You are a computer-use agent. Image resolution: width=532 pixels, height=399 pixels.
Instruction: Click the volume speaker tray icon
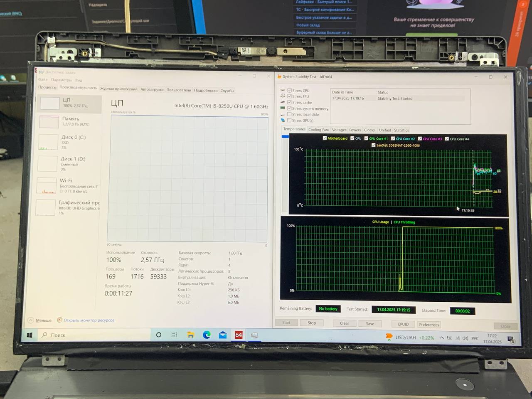[x=465, y=338]
